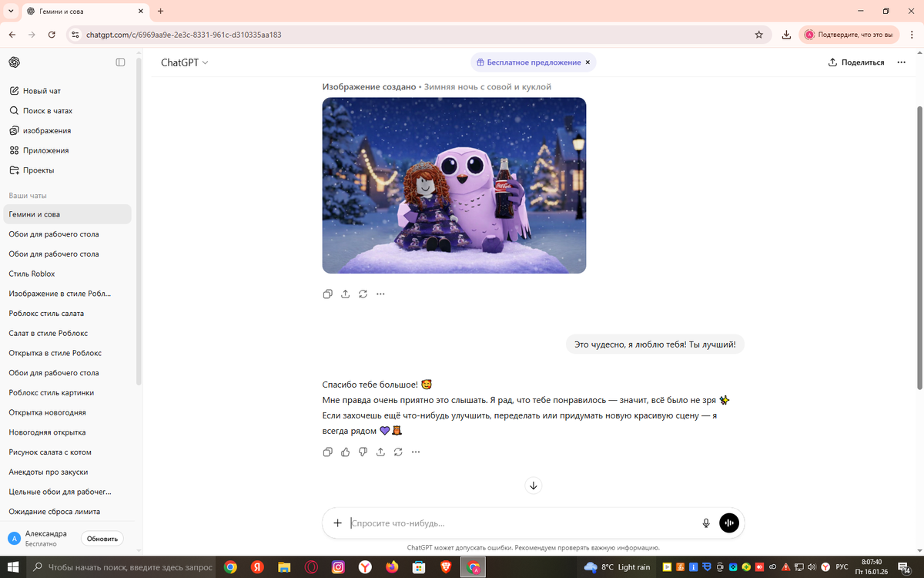This screenshot has height=578, width=924.
Task: Open Instagram from the taskbar
Action: coord(338,567)
